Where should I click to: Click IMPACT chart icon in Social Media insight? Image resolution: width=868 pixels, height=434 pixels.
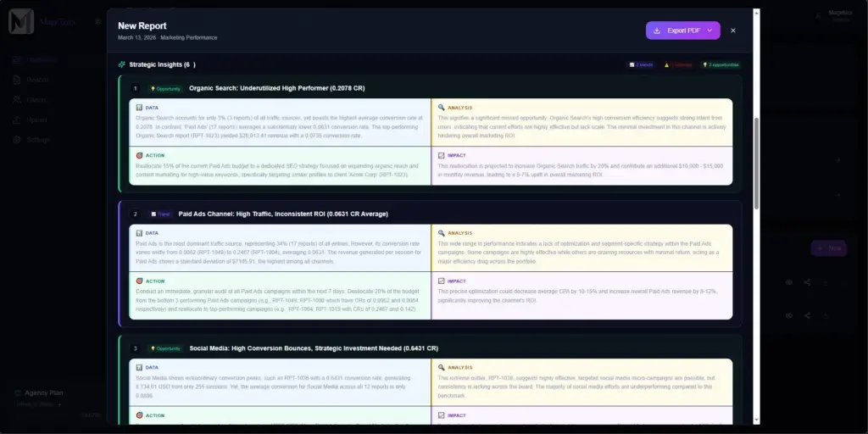(441, 415)
